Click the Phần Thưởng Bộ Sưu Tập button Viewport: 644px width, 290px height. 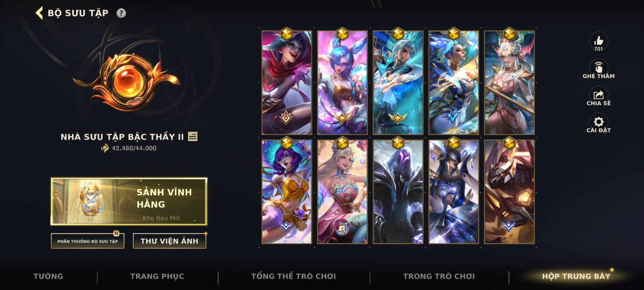[x=88, y=241]
